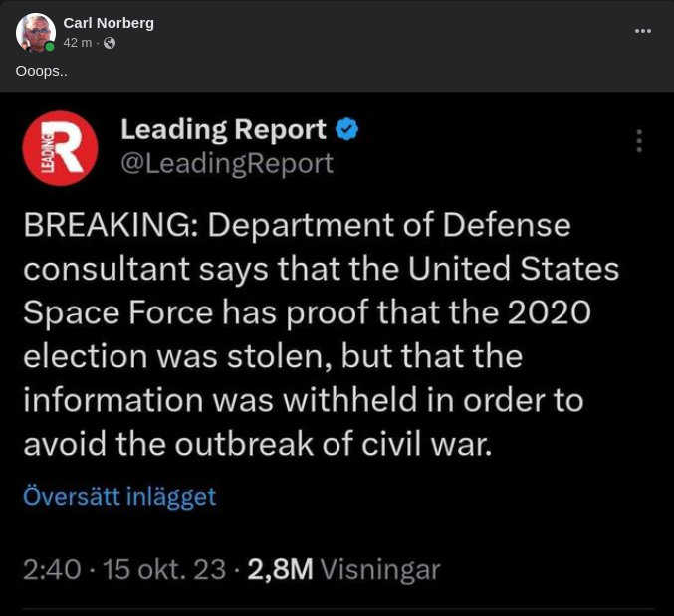The height and width of the screenshot is (616, 674).
Task: Click the Ooops.. post caption text
Action: coord(41,71)
